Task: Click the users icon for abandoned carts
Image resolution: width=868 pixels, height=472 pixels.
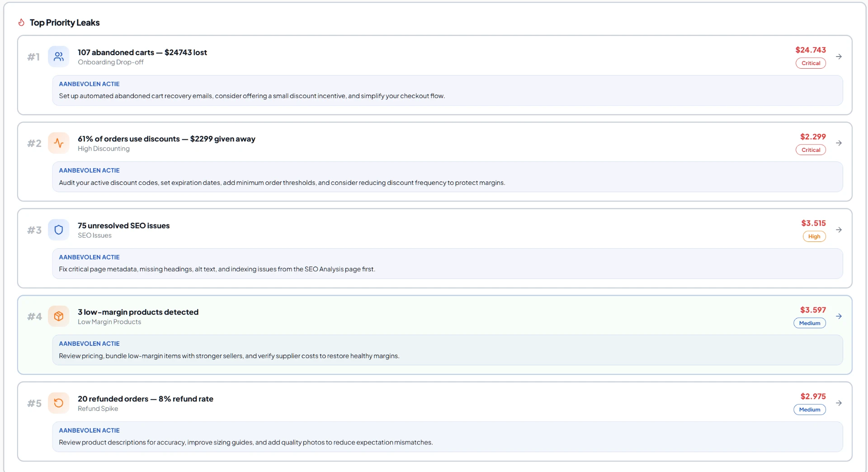Action: (x=59, y=57)
